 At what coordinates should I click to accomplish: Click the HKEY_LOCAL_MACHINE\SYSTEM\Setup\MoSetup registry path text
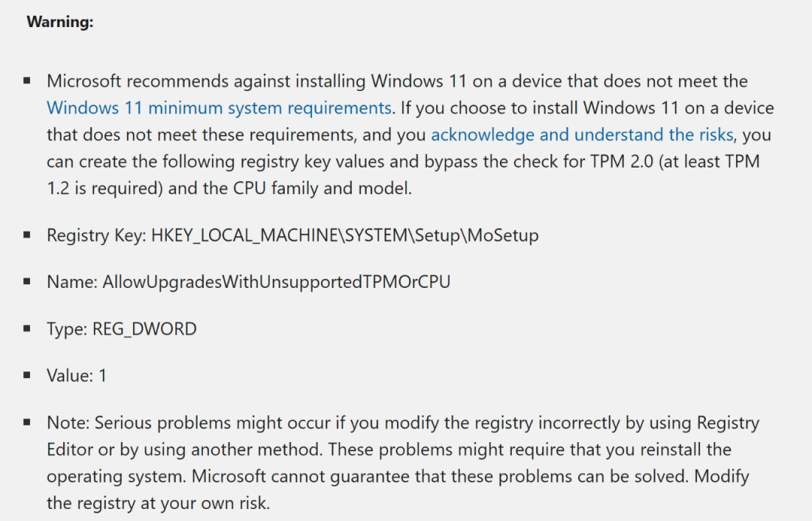click(x=345, y=235)
